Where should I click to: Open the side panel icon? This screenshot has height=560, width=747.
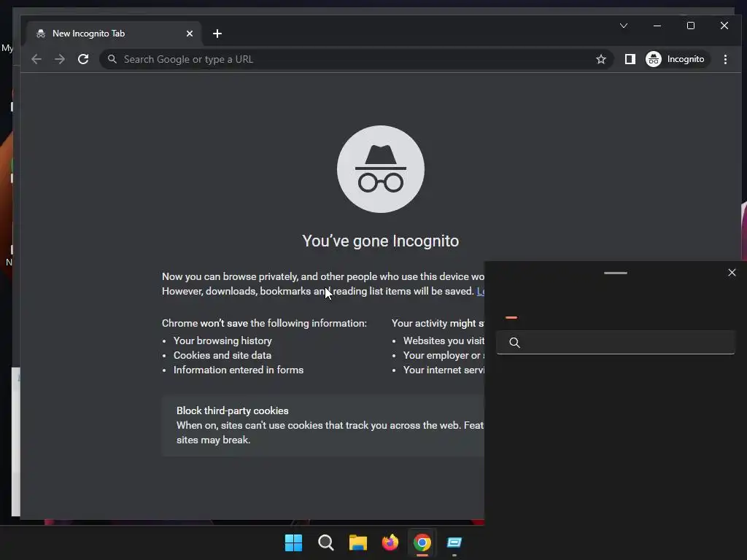(630, 59)
